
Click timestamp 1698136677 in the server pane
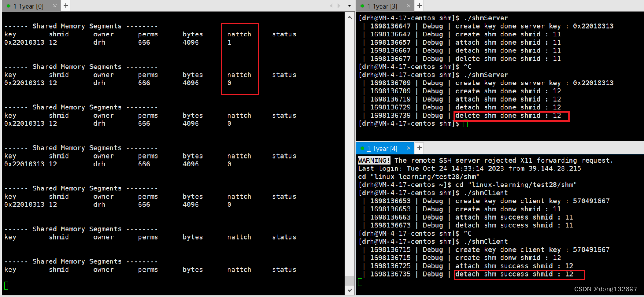[x=390, y=59]
